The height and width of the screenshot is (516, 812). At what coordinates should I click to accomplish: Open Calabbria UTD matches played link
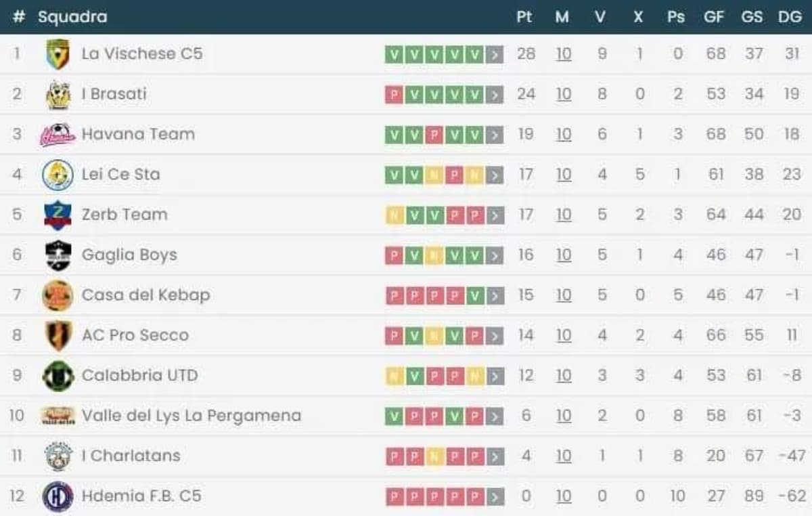point(563,376)
